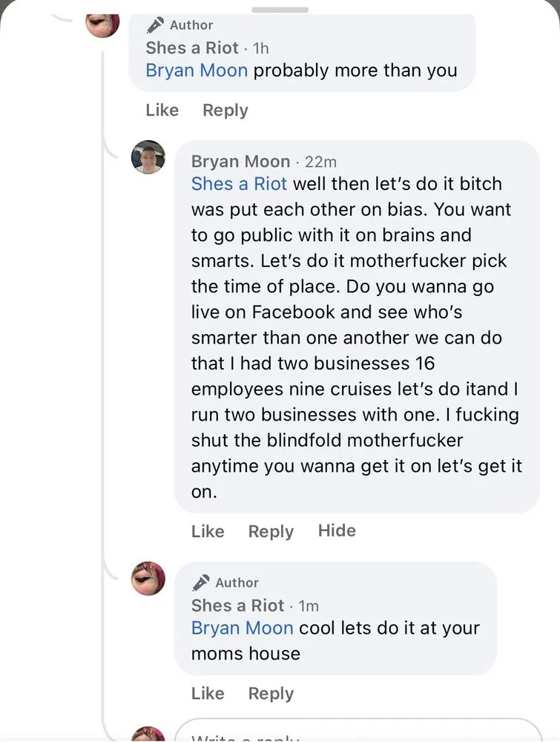Open Shes a Riot name on 1h comment
The width and height of the screenshot is (560, 742).
[192, 47]
